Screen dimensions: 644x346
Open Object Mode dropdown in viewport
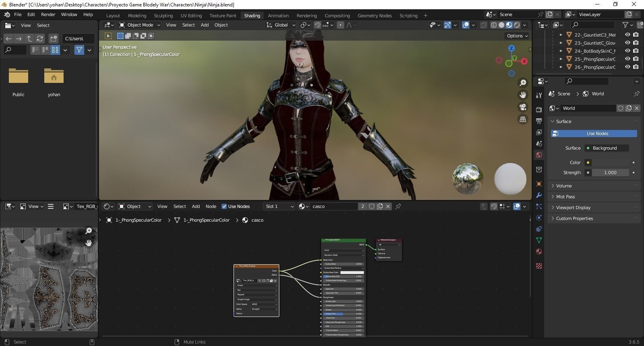pyautogui.click(x=140, y=25)
